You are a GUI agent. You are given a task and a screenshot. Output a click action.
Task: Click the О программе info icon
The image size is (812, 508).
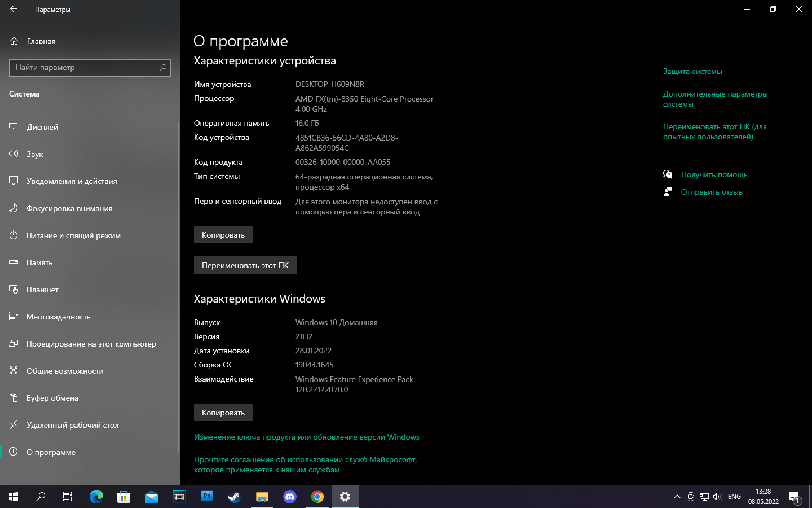pos(14,452)
